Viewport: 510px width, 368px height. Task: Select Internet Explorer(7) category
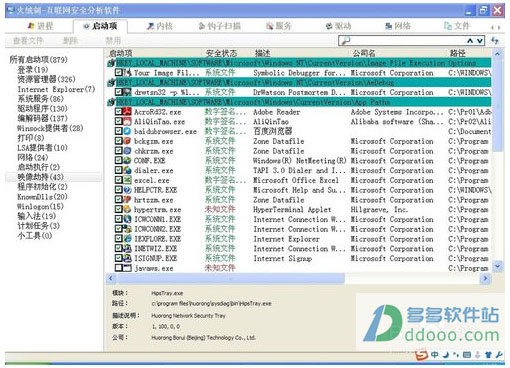point(56,89)
